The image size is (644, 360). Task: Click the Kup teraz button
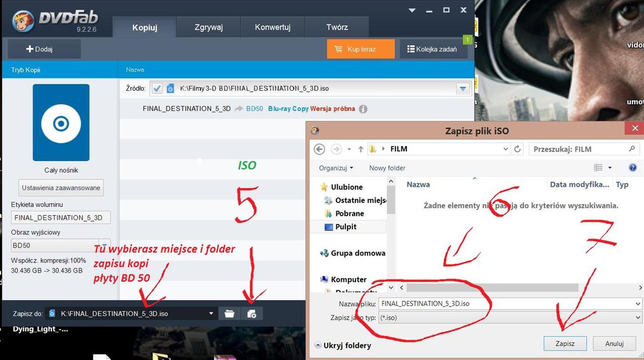[x=360, y=49]
